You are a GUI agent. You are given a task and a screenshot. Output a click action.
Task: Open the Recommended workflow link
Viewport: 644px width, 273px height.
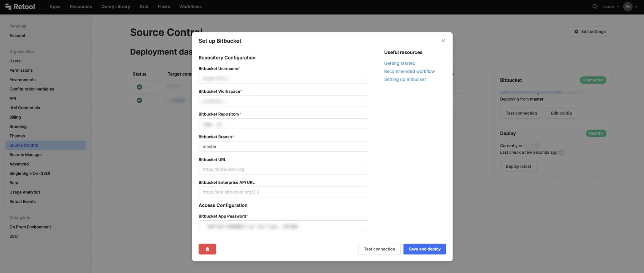coord(409,71)
